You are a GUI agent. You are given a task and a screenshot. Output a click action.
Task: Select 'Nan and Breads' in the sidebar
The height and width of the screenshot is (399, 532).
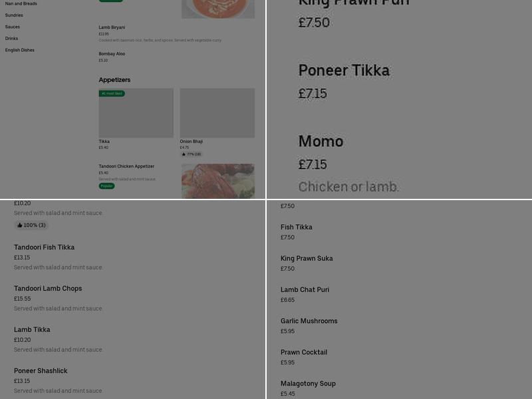(19, 3)
